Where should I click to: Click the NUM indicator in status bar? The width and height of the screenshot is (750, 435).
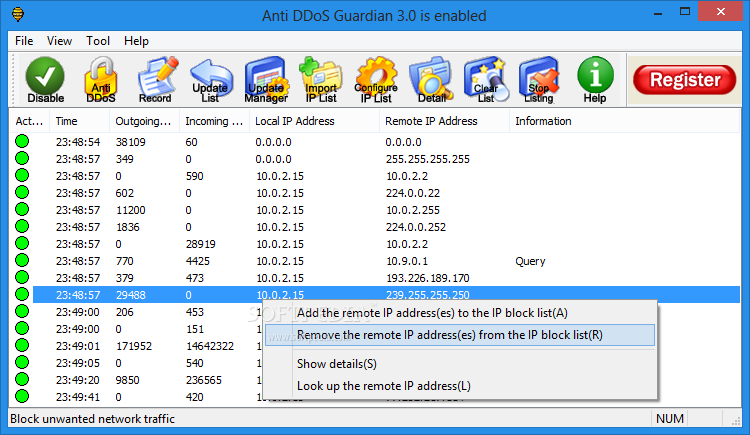(670, 419)
